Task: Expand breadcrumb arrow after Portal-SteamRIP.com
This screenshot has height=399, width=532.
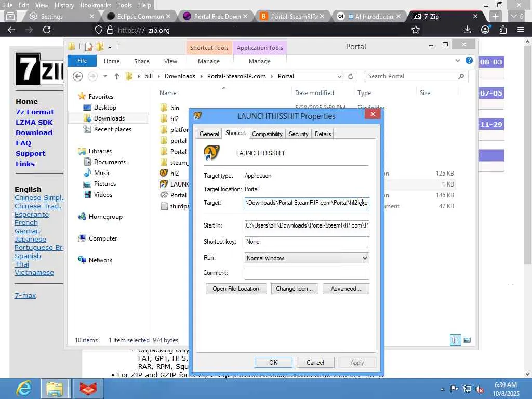Action: (x=272, y=76)
